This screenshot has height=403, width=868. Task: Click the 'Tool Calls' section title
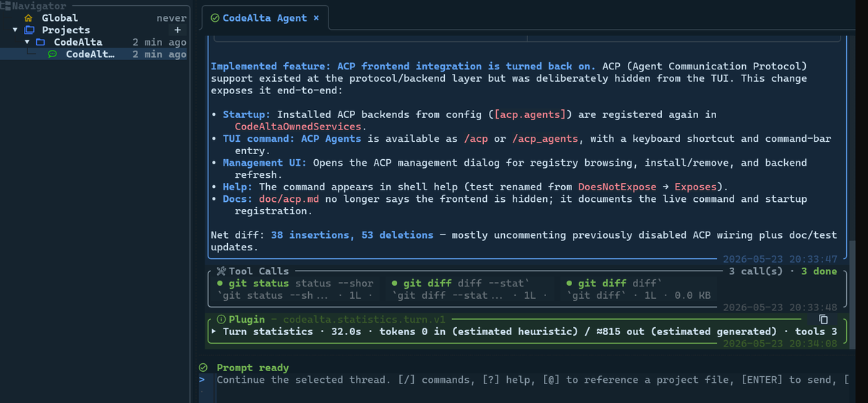pos(259,271)
